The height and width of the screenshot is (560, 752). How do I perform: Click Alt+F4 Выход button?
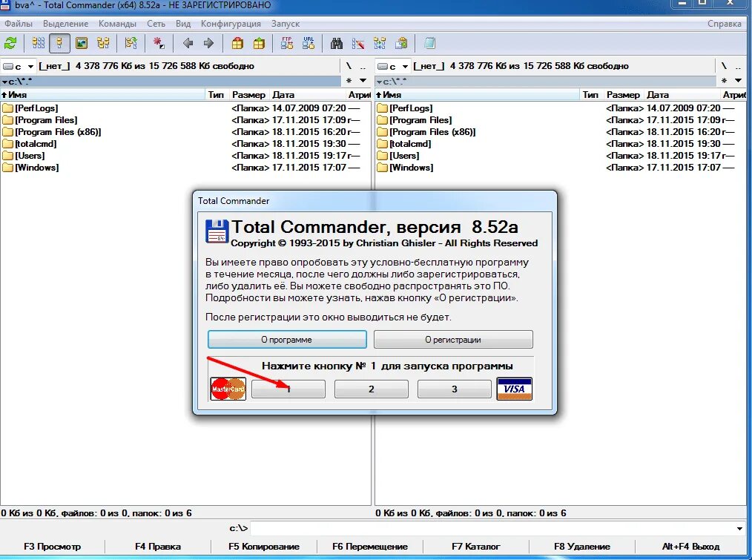[x=690, y=547]
